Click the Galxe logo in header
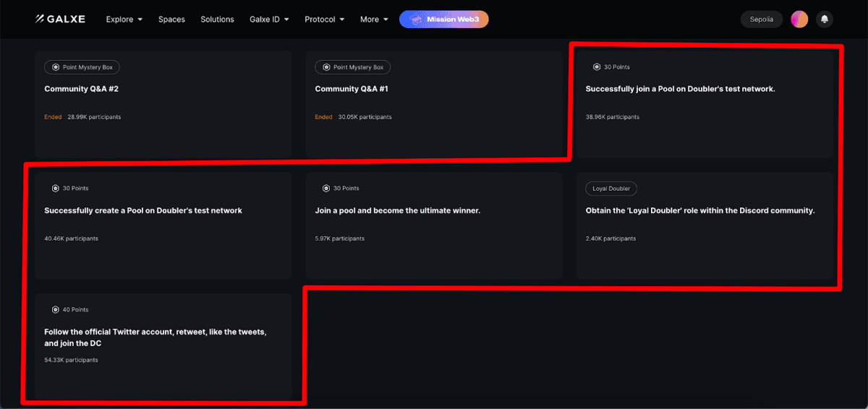The width and height of the screenshot is (868, 409). pos(60,20)
